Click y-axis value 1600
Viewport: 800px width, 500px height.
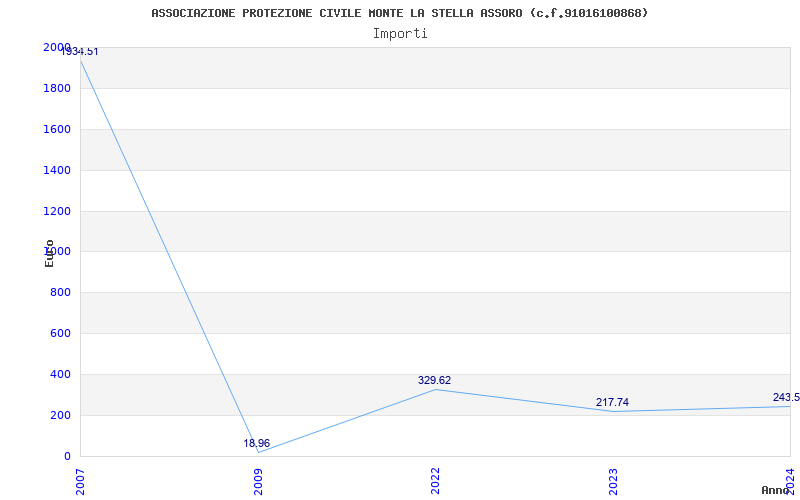click(57, 129)
